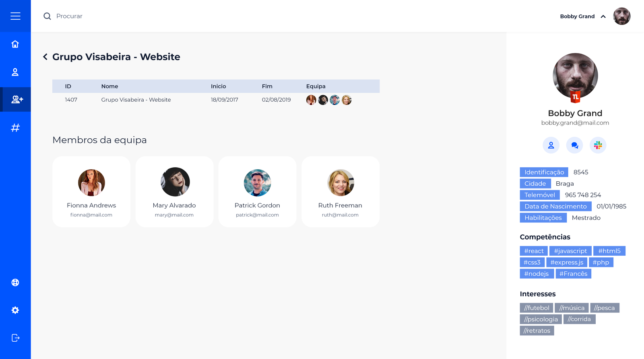Screen dimensions: 644x359
Task: Sort table by Inicio column header
Action: pos(218,86)
